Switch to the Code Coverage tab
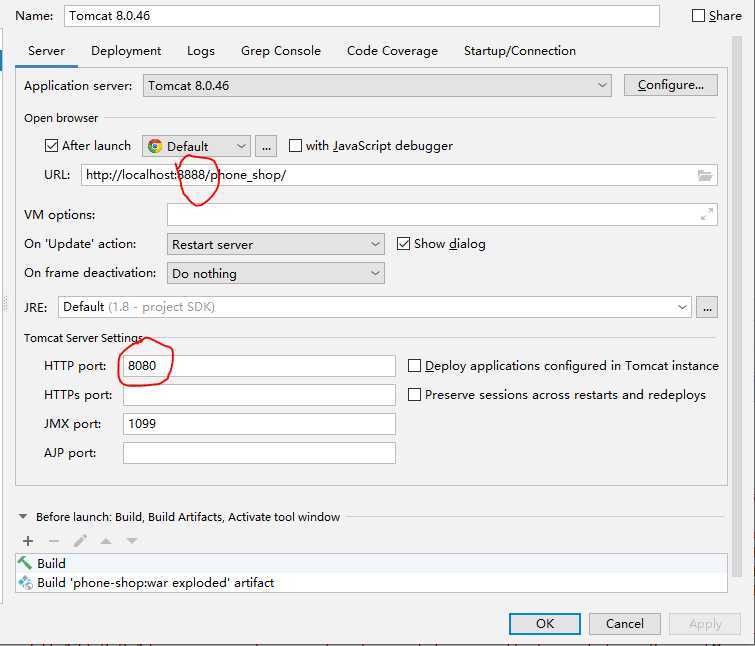Viewport: 755px width, 646px height. click(x=392, y=51)
